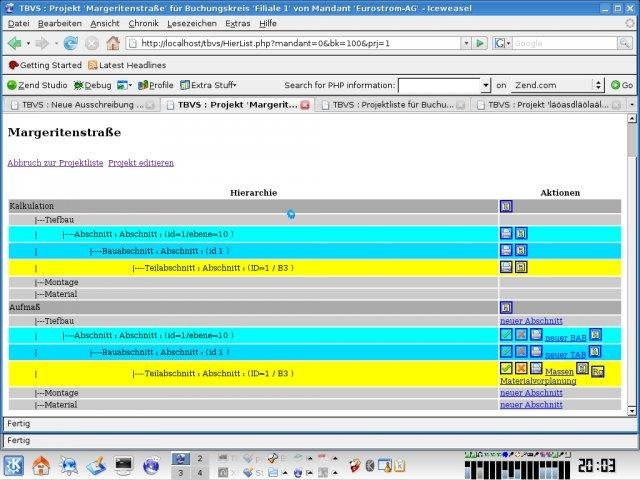Click the Rg icon in yellow Aufmaß row
Image resolution: width=640 pixels, height=480 pixels.
598,371
